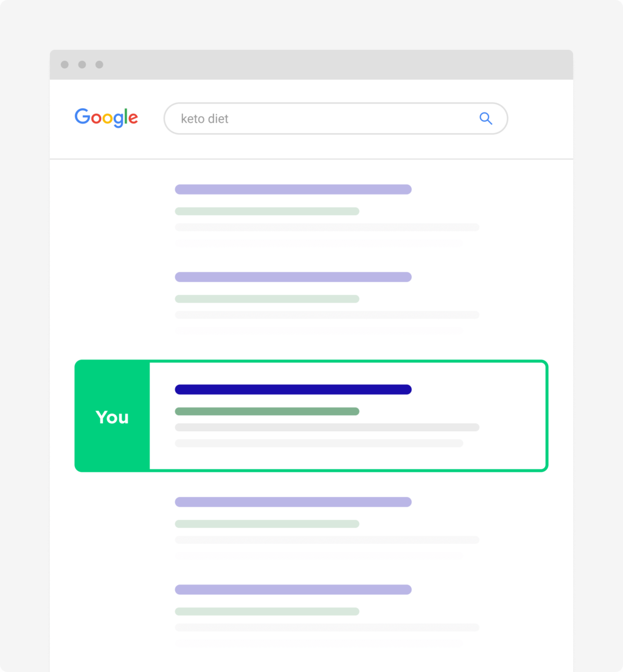The width and height of the screenshot is (623, 672).
Task: Click the highlighted result's dark green URL
Action: point(266,412)
